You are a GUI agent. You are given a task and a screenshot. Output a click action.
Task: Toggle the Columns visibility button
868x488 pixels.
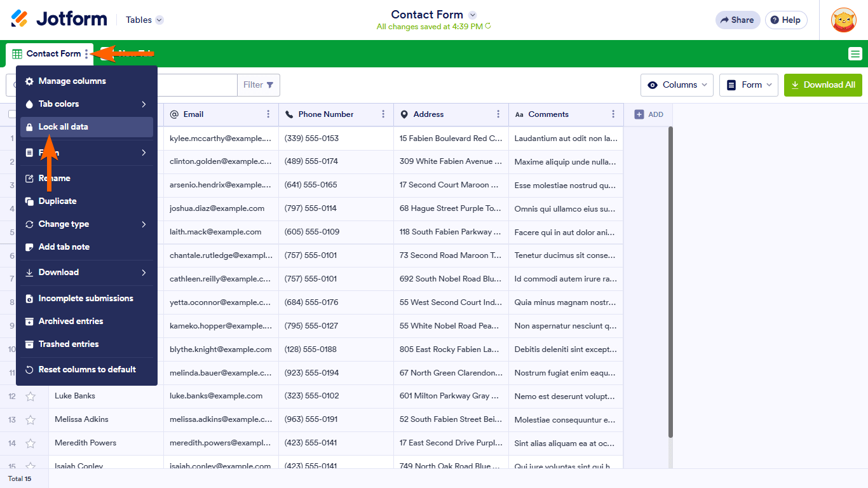pos(677,85)
